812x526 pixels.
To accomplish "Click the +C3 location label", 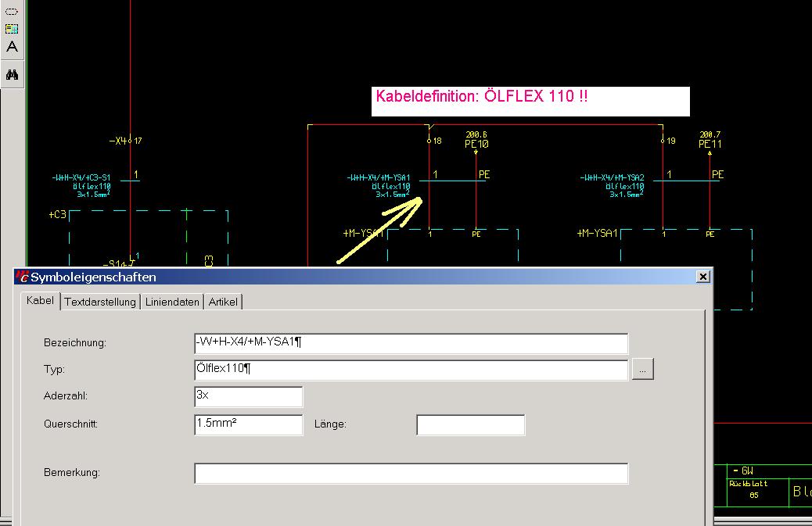I will 57,214.
